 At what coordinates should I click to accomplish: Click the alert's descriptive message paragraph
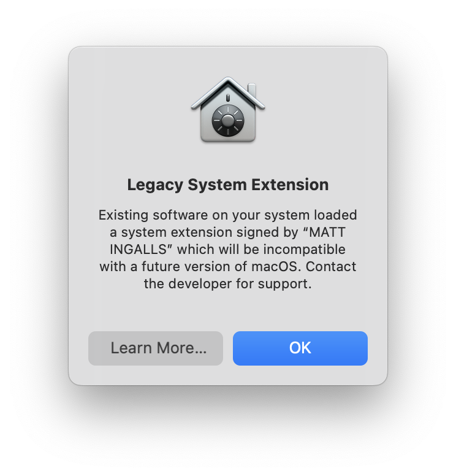[228, 249]
